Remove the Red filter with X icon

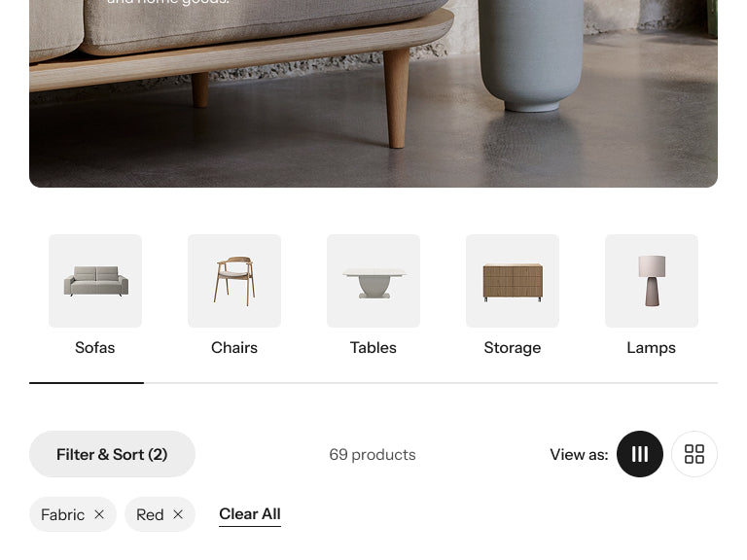click(x=178, y=514)
